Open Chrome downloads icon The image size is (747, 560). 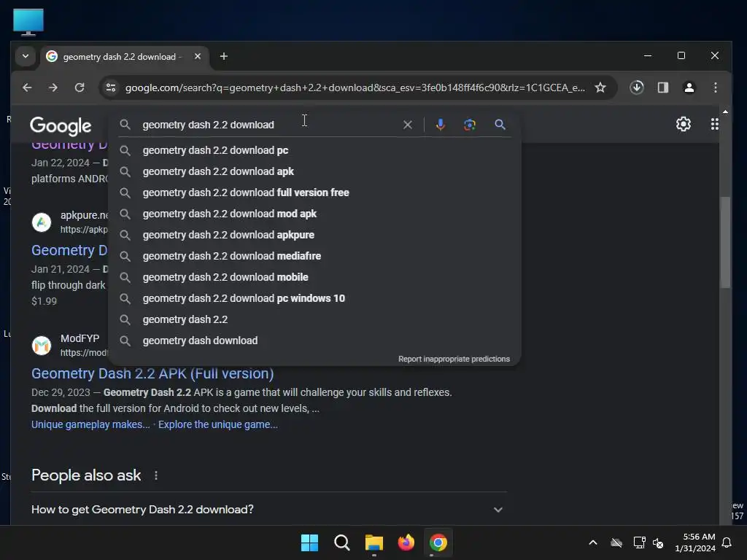[636, 87]
